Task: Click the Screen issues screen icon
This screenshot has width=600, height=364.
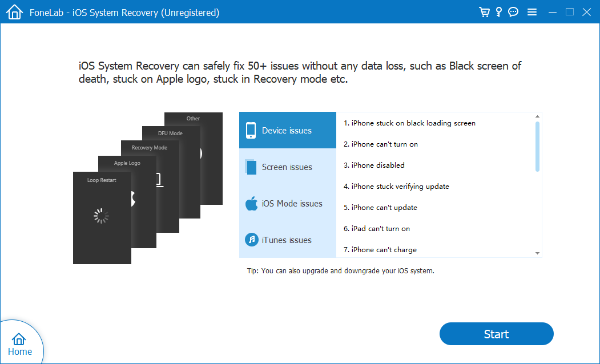Action: 251,167
